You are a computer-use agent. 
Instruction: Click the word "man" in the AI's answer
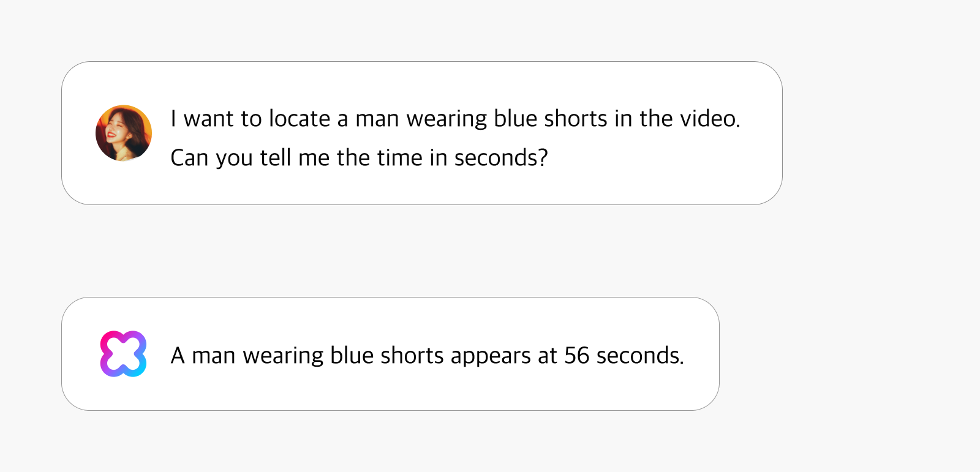tap(214, 358)
